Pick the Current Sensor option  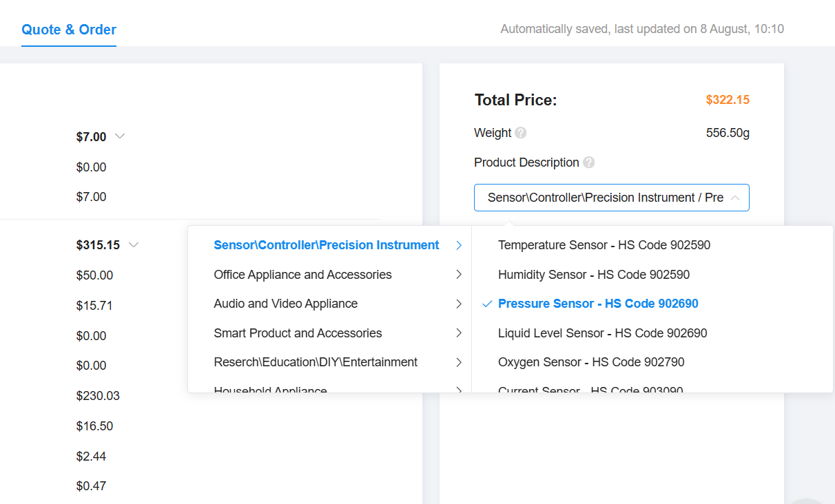coord(590,389)
